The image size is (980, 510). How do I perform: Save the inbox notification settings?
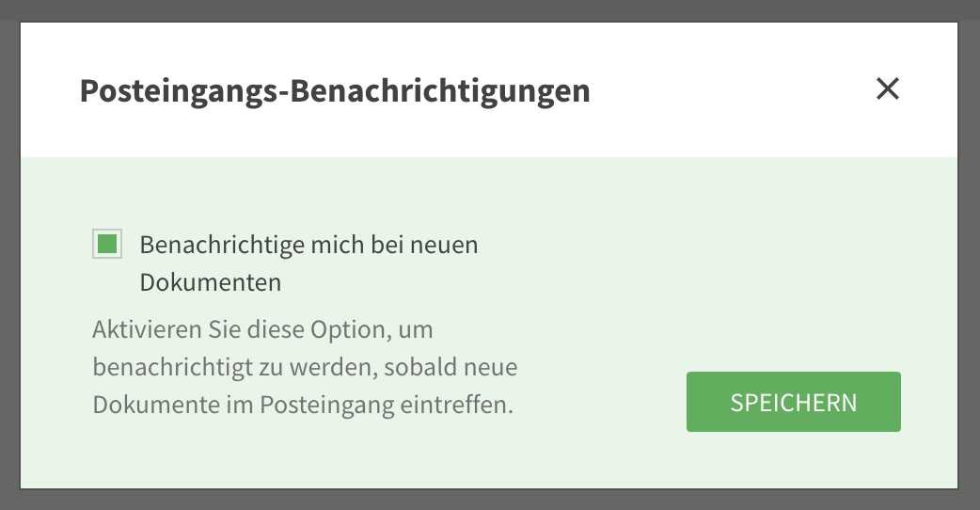click(x=793, y=402)
